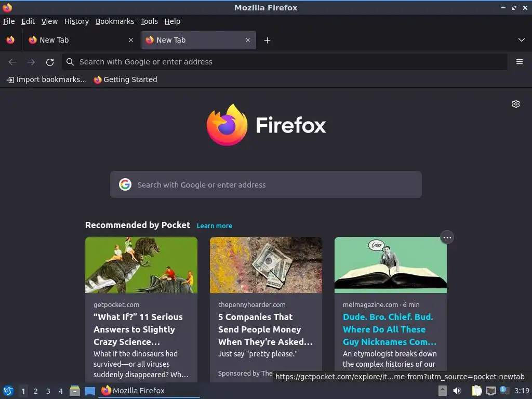The image size is (532, 399).
Task: Reload the current page
Action: pos(50,62)
